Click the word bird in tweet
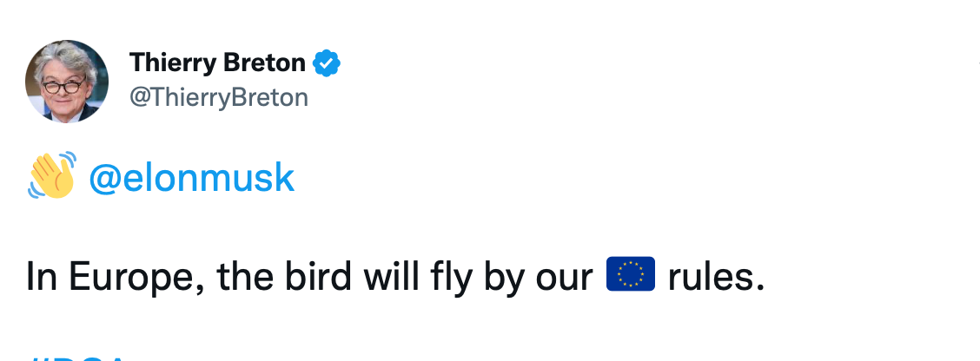This screenshot has width=980, height=361. [x=318, y=277]
